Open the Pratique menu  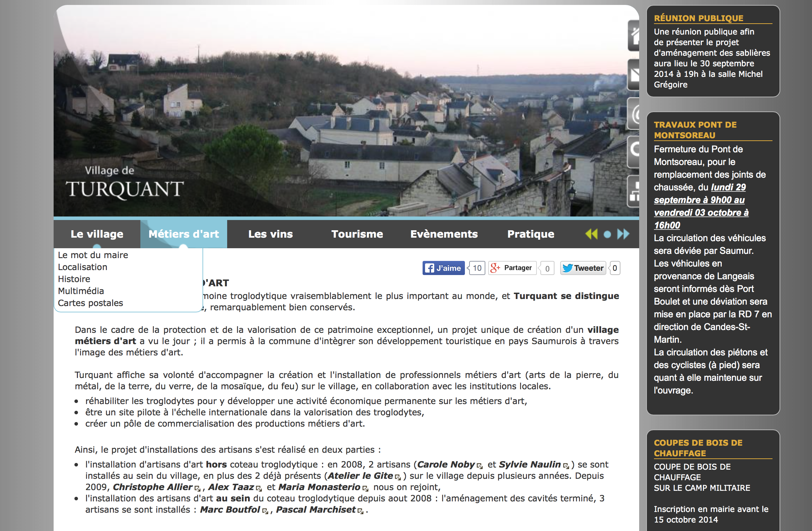531,234
